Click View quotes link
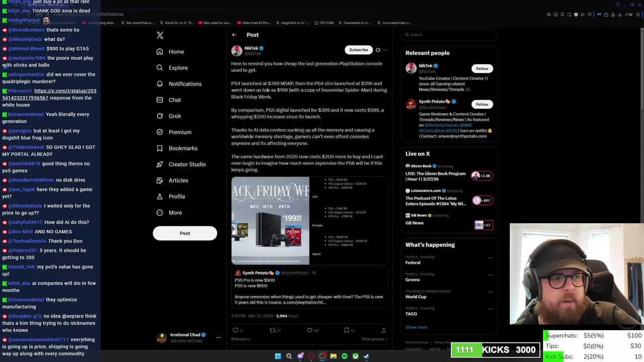The width and height of the screenshot is (644, 362). tap(374, 339)
